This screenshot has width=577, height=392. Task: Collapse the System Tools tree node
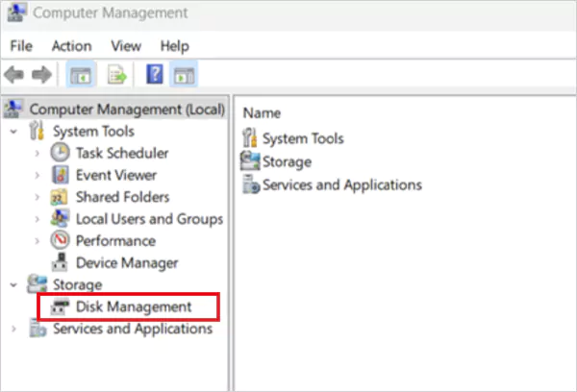point(13,132)
